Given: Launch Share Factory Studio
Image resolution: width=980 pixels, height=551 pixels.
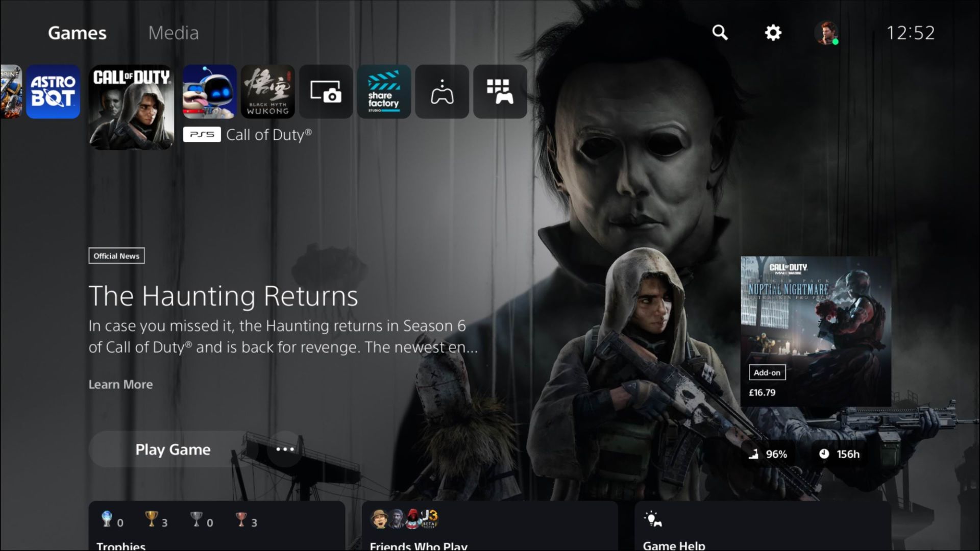Looking at the screenshot, I should pyautogui.click(x=384, y=92).
